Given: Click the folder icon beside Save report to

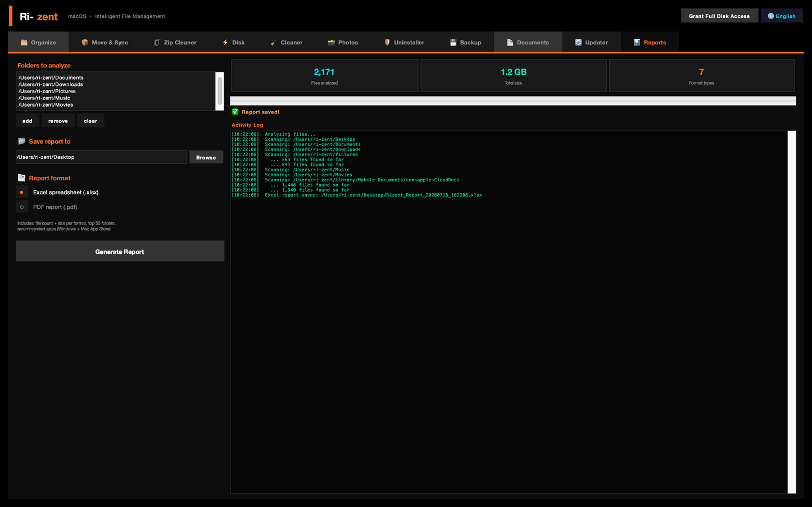Looking at the screenshot, I should 21,141.
